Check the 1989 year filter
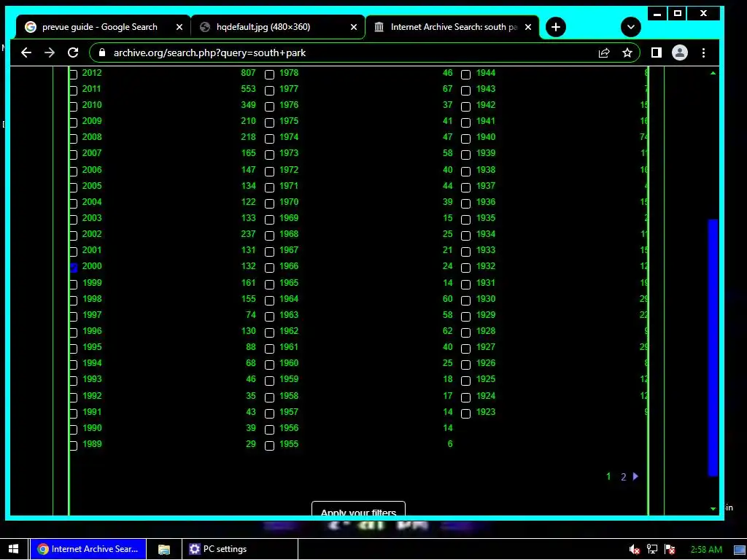Image resolution: width=747 pixels, height=560 pixels. coord(74,446)
